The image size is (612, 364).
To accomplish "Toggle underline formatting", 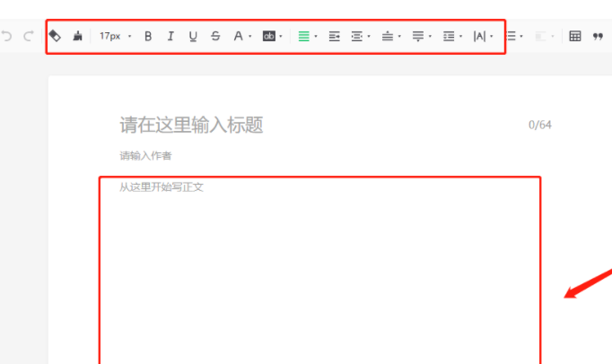I will pyautogui.click(x=193, y=37).
